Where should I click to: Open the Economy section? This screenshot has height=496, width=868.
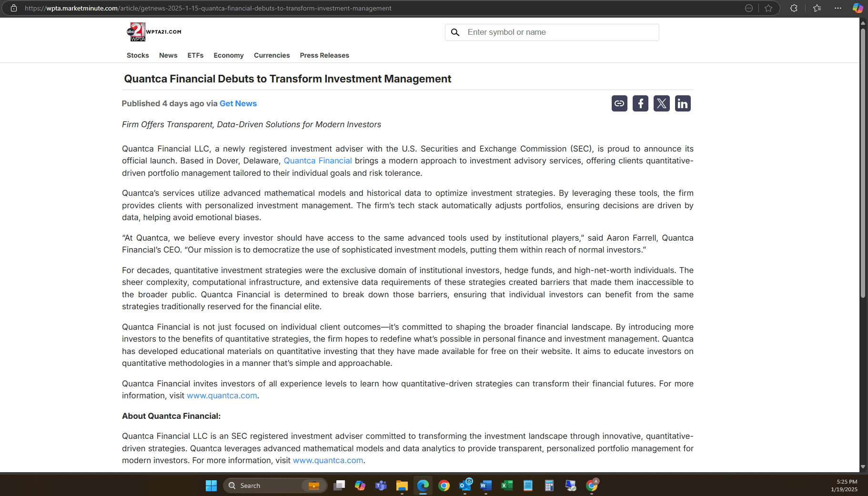229,55
